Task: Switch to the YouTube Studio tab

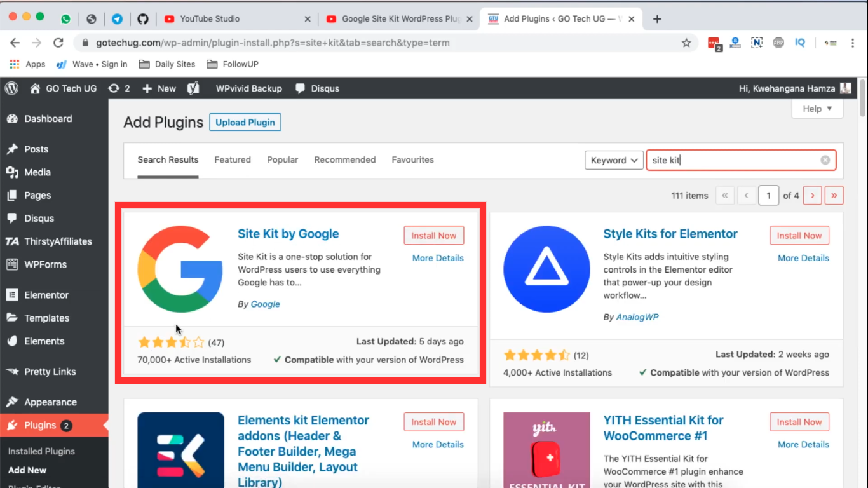Action: tap(236, 19)
